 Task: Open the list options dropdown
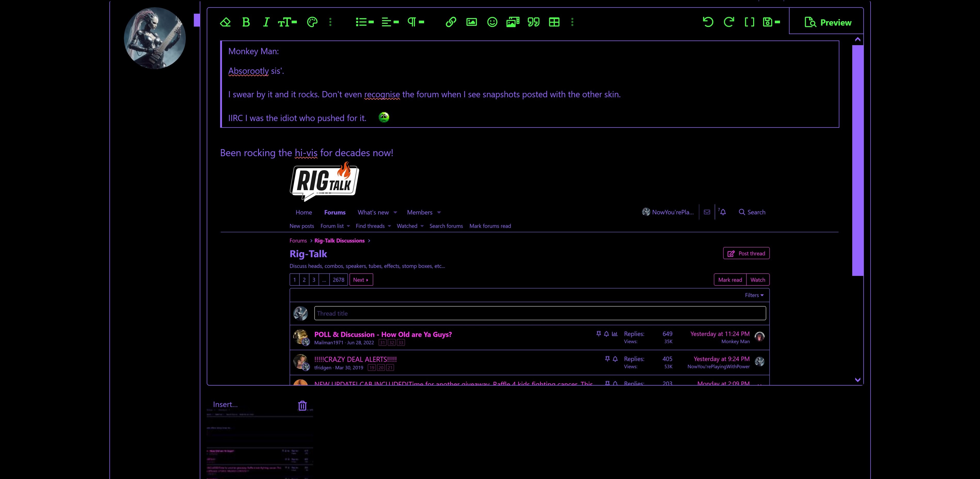pos(364,22)
